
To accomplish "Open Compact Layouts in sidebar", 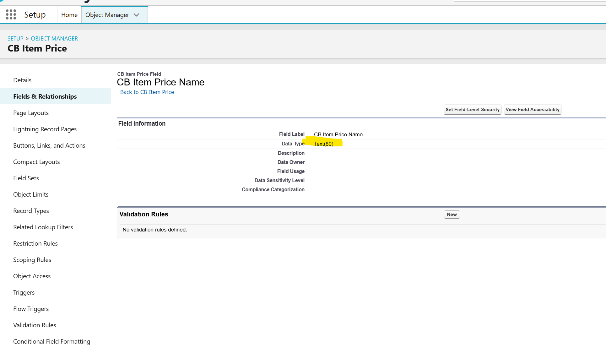I will point(36,162).
